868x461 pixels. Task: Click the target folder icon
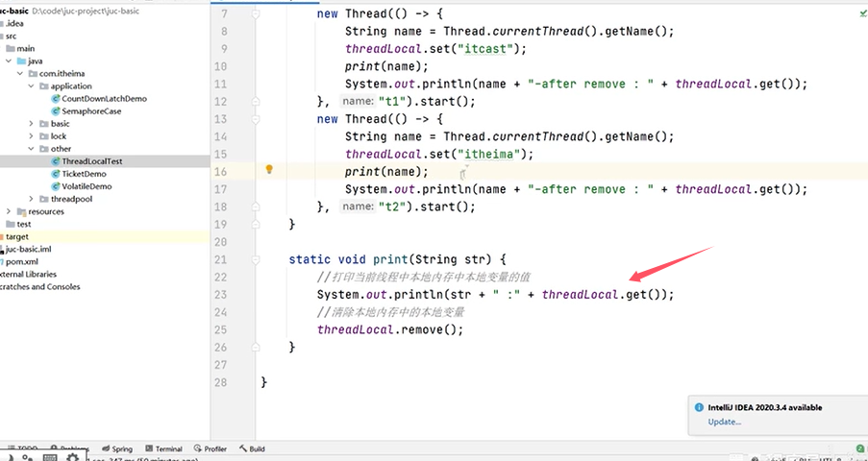click(x=2, y=237)
